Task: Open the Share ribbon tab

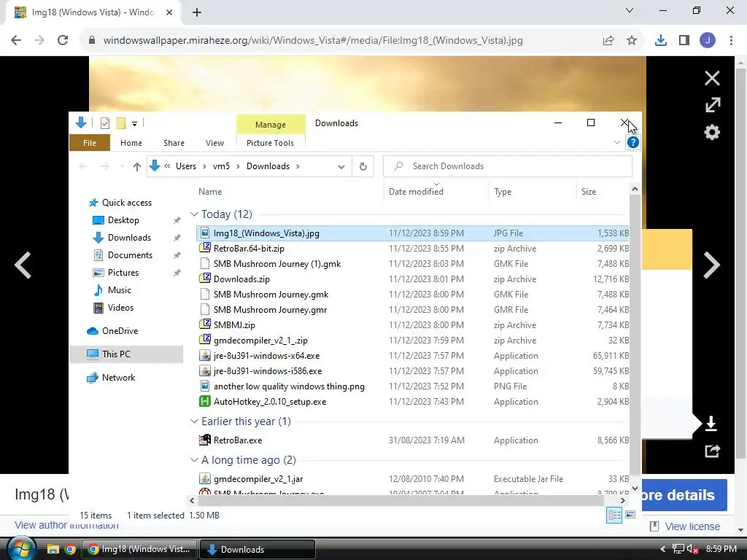Action: 174,143
